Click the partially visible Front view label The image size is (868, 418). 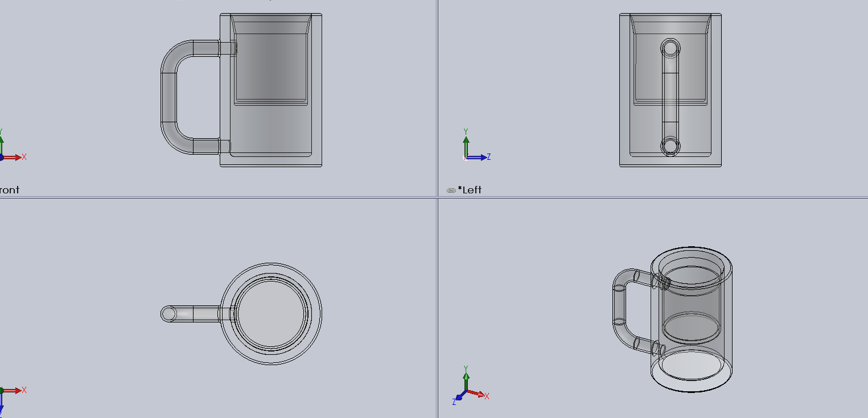9,190
